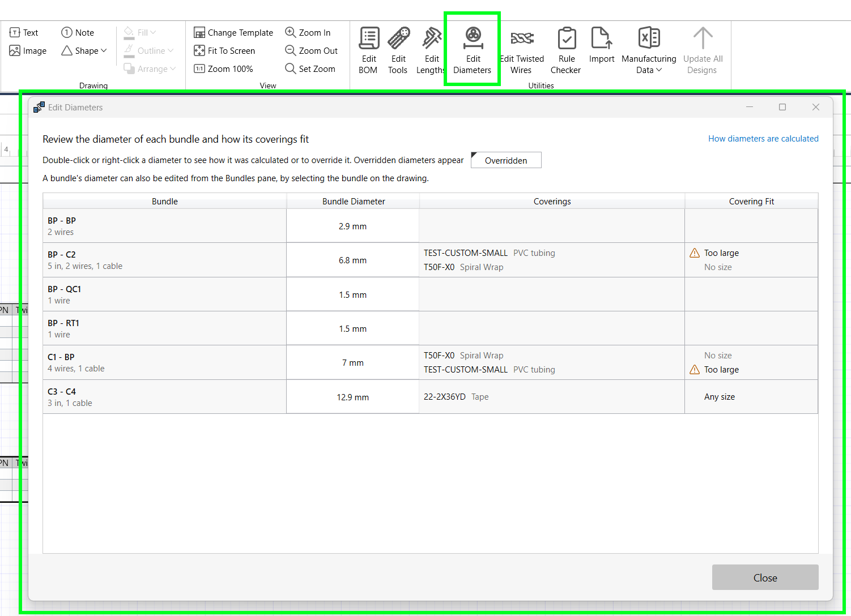Viewport: 851px width, 616px height.
Task: Zoom Out of the drawing
Action: 311,50
